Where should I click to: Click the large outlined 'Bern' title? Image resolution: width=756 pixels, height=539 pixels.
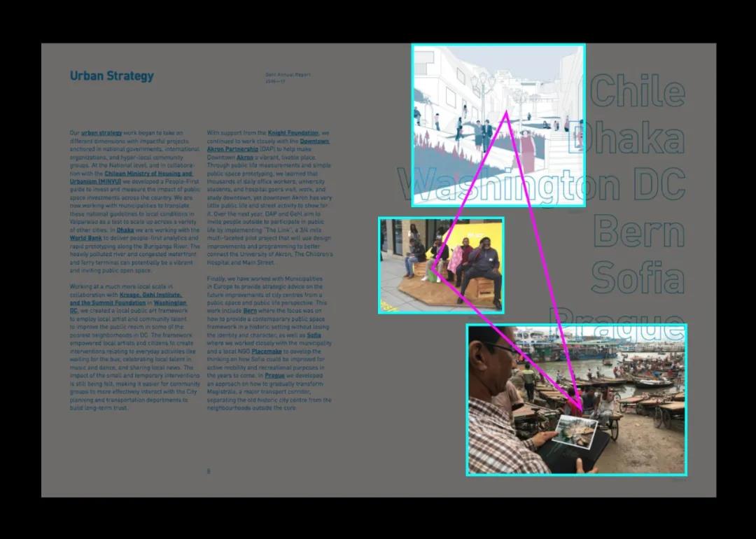pyautogui.click(x=639, y=231)
